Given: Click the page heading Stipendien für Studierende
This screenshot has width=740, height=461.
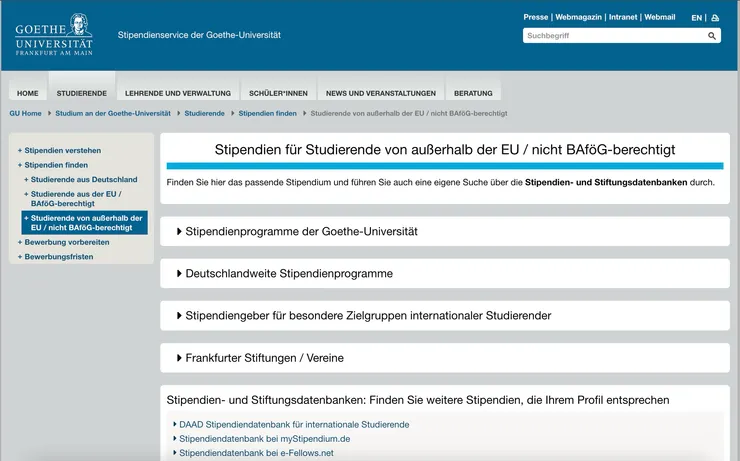Looking at the screenshot, I should (445, 150).
